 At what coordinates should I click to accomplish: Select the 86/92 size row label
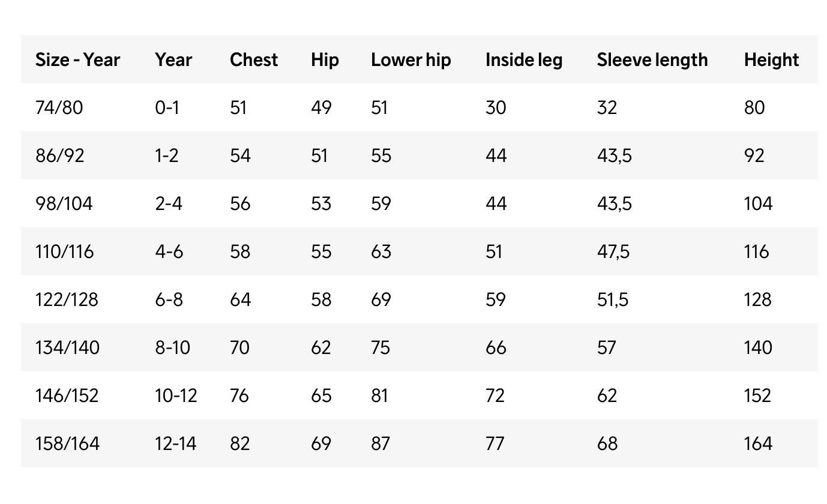(x=60, y=156)
